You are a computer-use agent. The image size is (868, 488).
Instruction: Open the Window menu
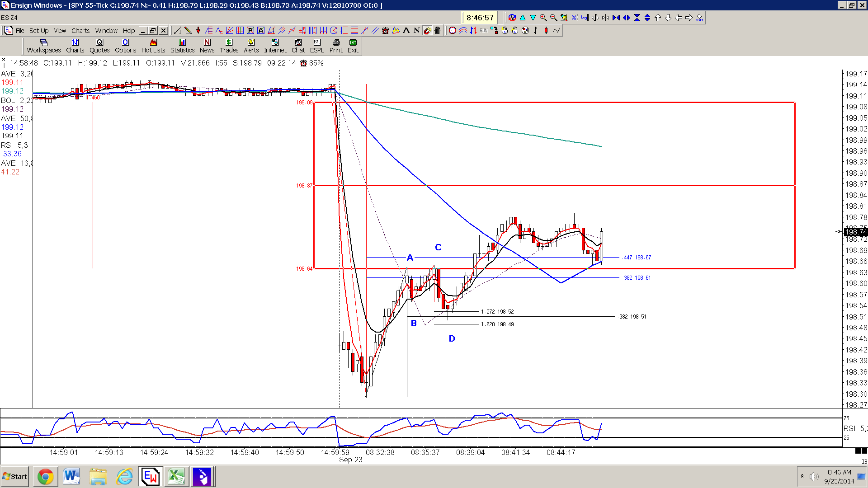106,31
